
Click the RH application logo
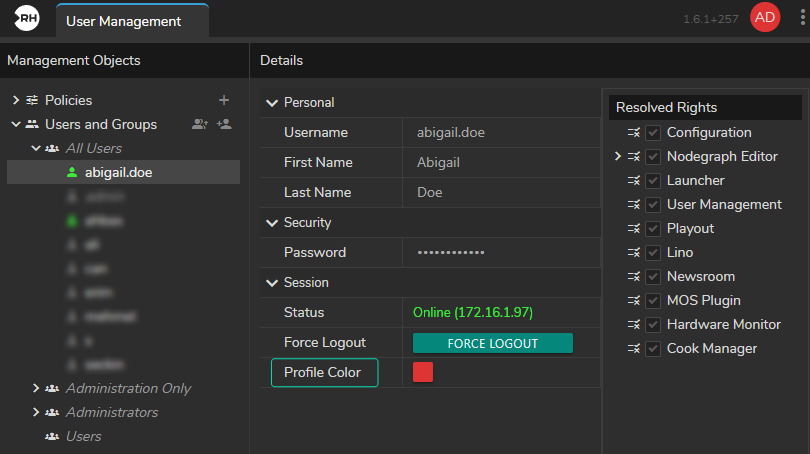click(x=27, y=19)
